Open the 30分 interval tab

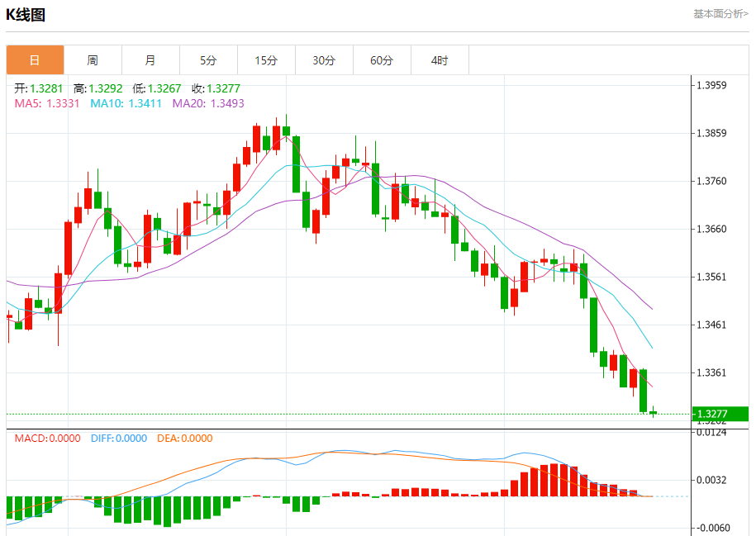click(x=324, y=60)
